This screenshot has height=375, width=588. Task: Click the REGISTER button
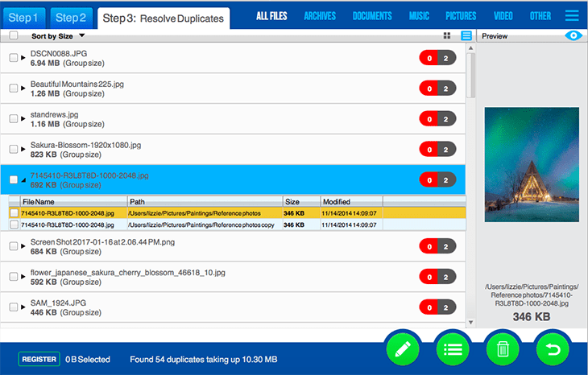pos(39,359)
